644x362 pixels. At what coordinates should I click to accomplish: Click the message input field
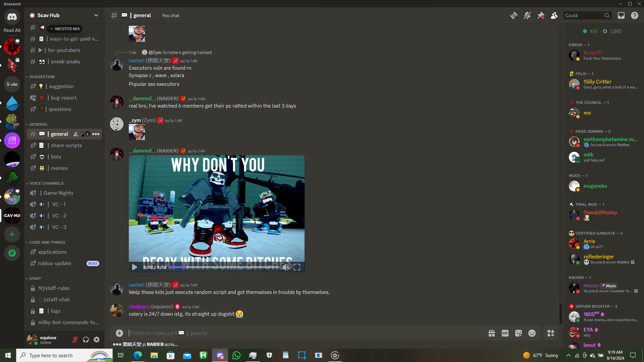(302, 333)
